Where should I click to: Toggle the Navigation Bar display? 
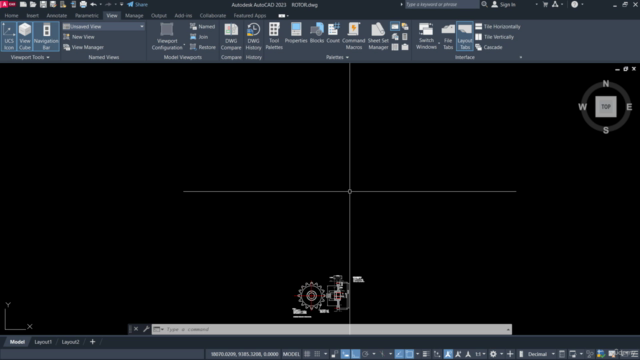pyautogui.click(x=46, y=36)
